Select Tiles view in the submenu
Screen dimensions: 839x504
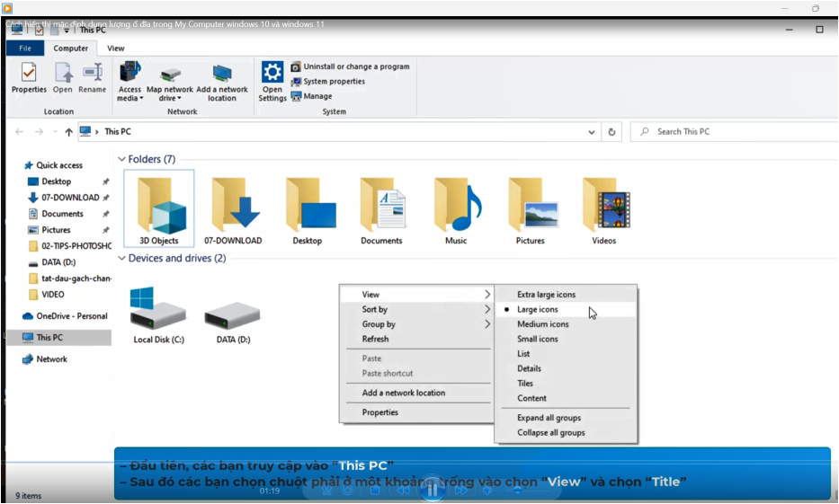(x=567, y=384)
